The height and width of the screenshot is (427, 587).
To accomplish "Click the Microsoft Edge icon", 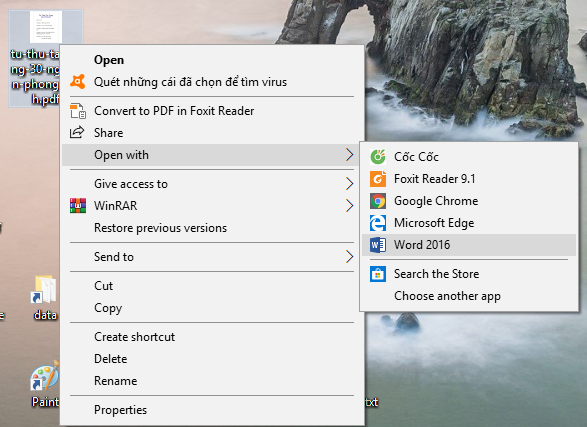I will click(378, 223).
